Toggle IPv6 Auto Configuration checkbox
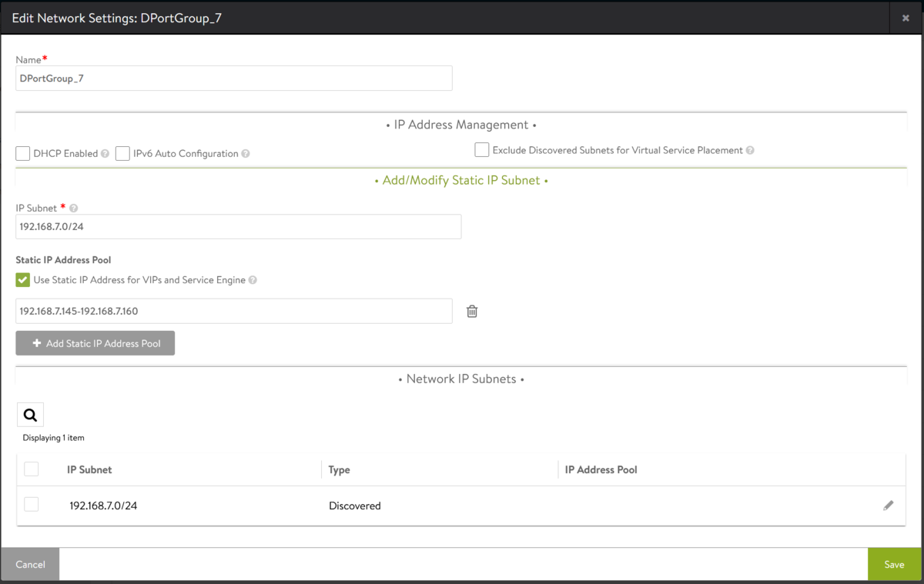Viewport: 924px width, 584px height. (x=122, y=154)
